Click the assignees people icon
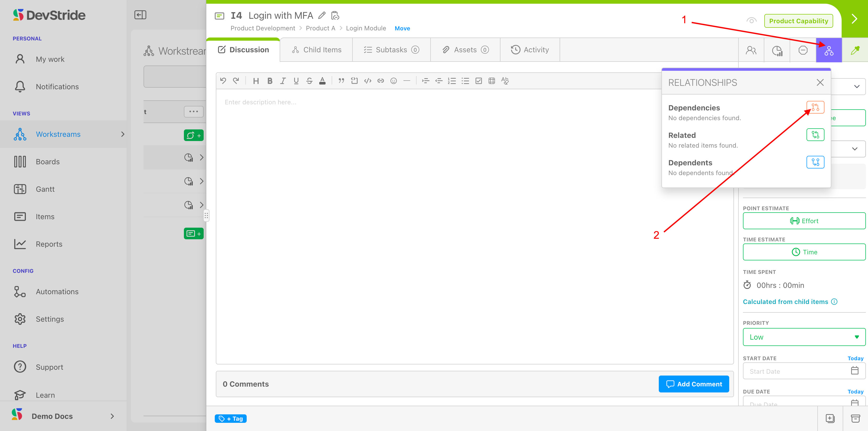Viewport: 868px width, 431px height. (751, 50)
